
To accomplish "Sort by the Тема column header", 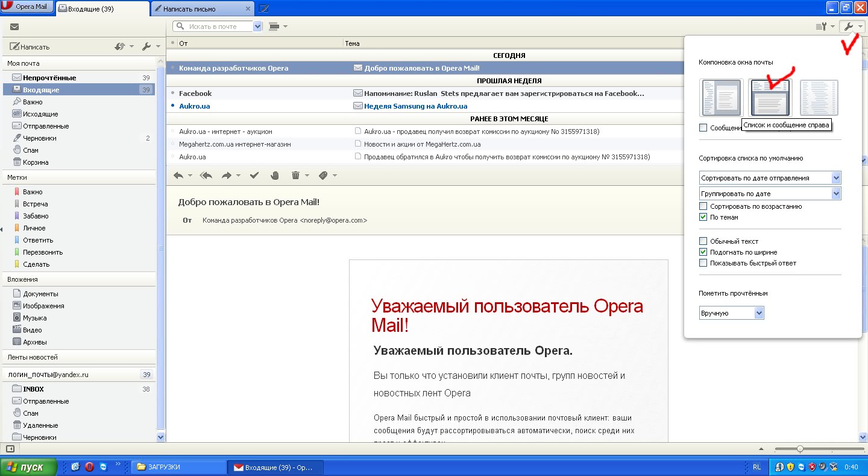I will pos(512,43).
